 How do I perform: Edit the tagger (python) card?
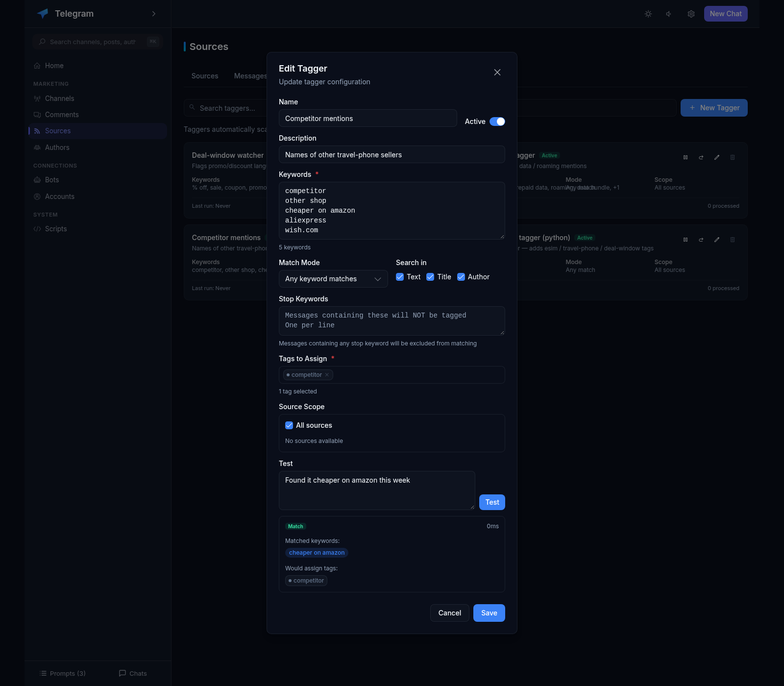coord(717,240)
